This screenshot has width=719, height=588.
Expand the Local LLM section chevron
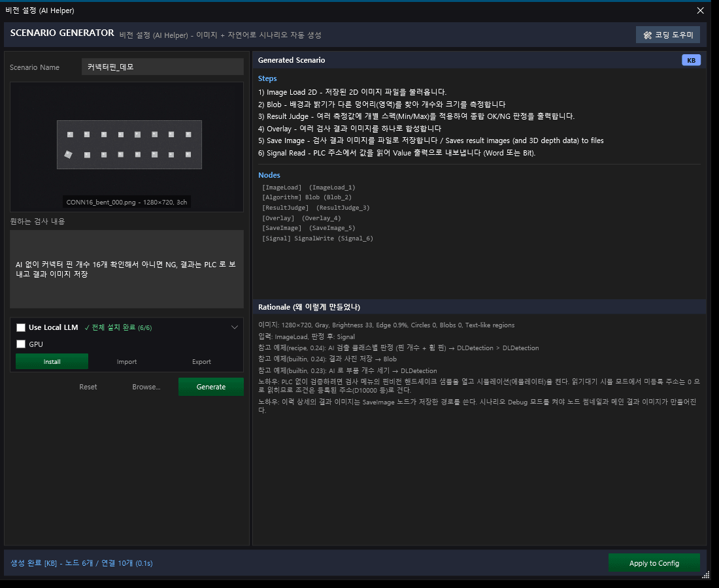point(234,327)
